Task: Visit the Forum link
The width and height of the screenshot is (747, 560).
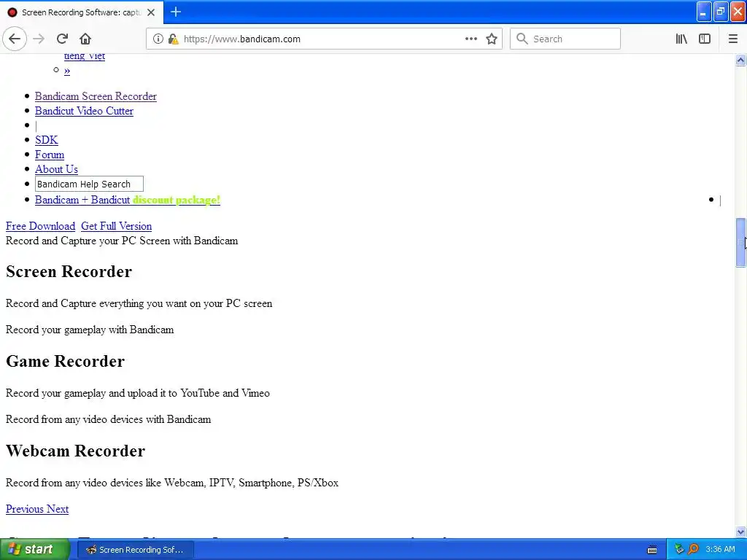Action: (50, 155)
